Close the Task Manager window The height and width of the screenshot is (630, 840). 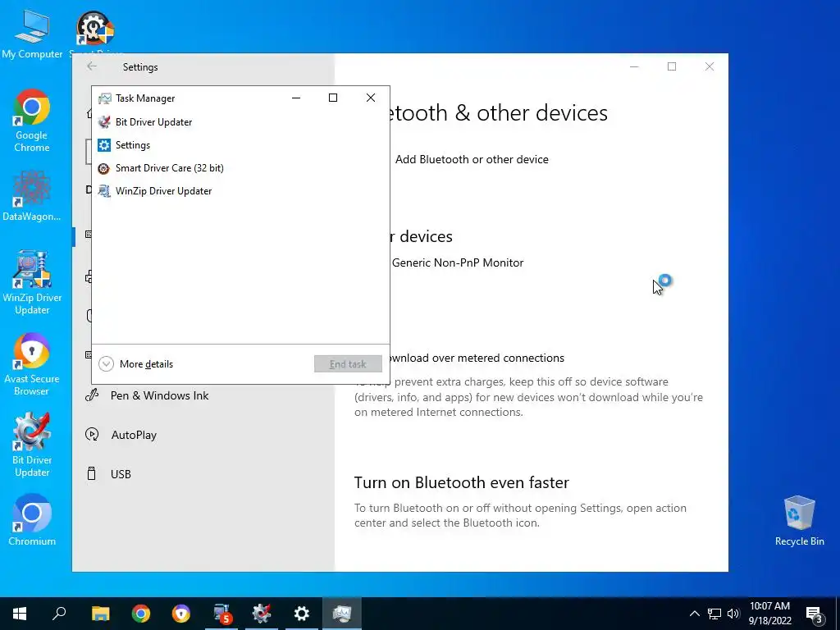(x=371, y=98)
